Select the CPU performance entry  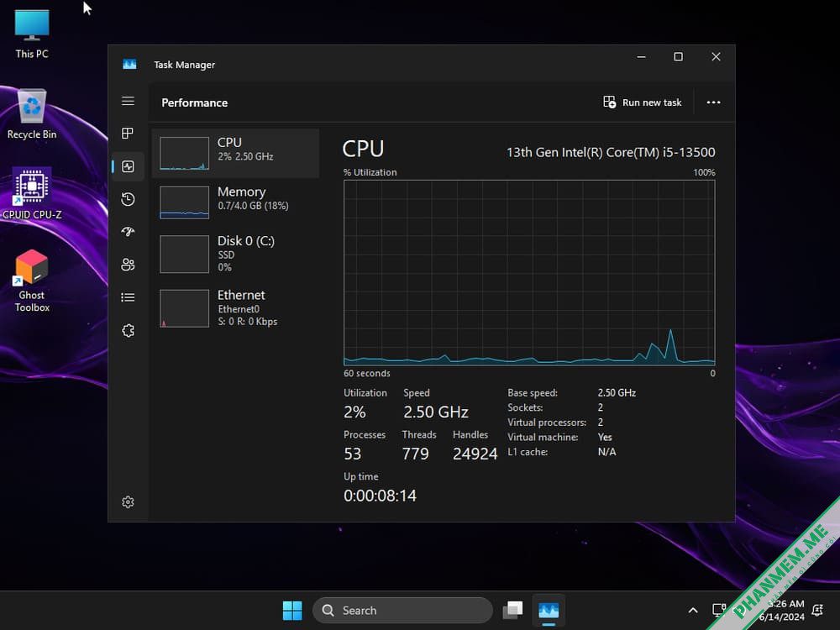pyautogui.click(x=236, y=153)
